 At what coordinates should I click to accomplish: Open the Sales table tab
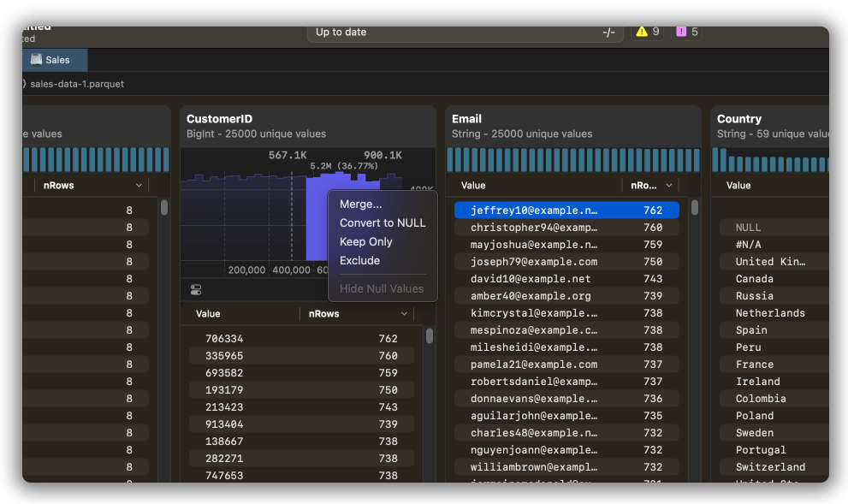point(55,60)
